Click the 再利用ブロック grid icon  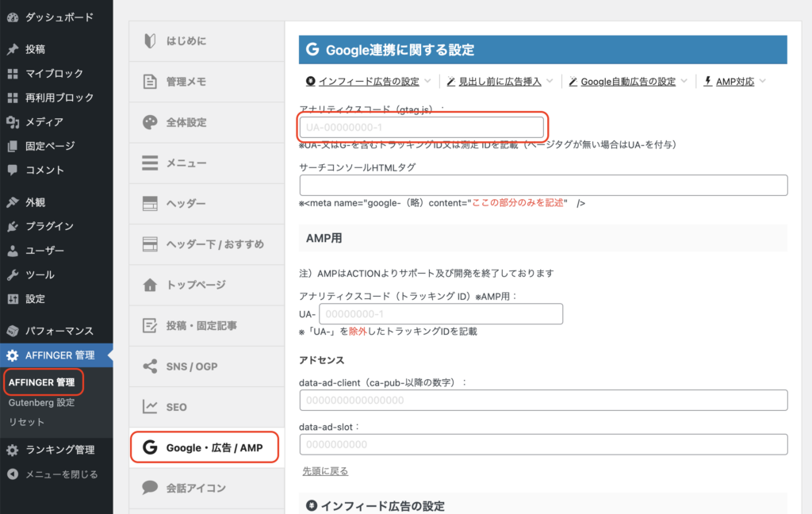[x=13, y=98]
